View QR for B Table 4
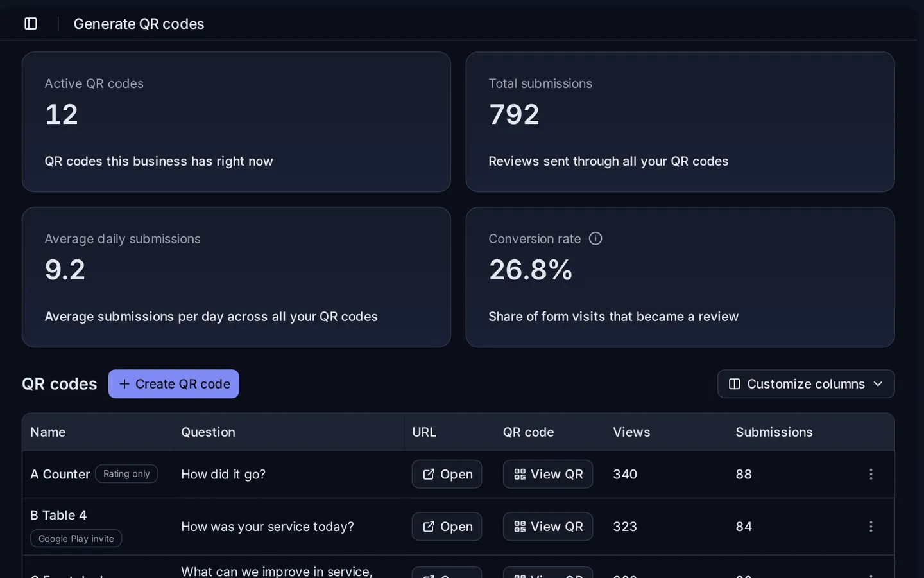Viewport: 924px width, 578px height. pyautogui.click(x=548, y=527)
